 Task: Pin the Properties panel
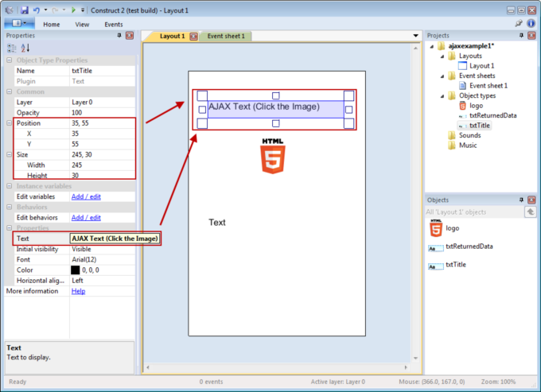pos(119,35)
